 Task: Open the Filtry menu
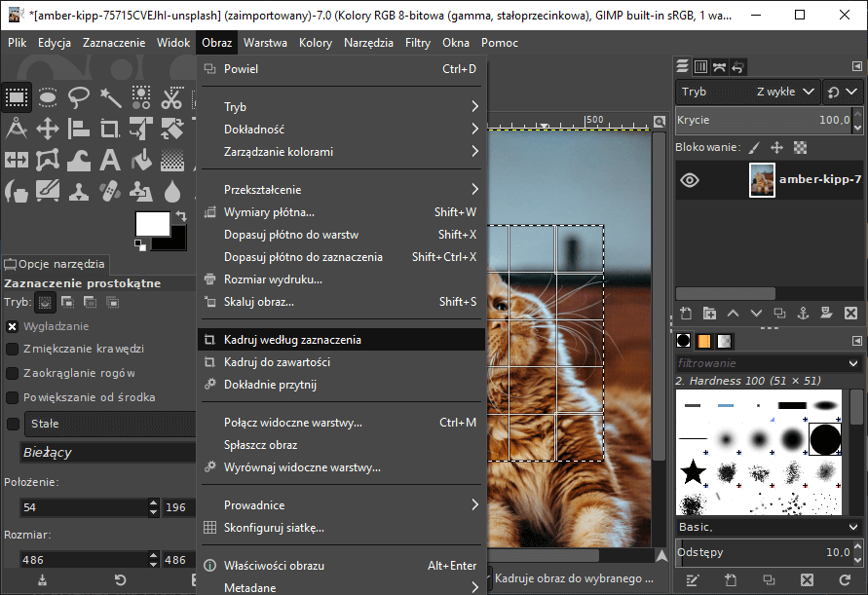coord(418,43)
